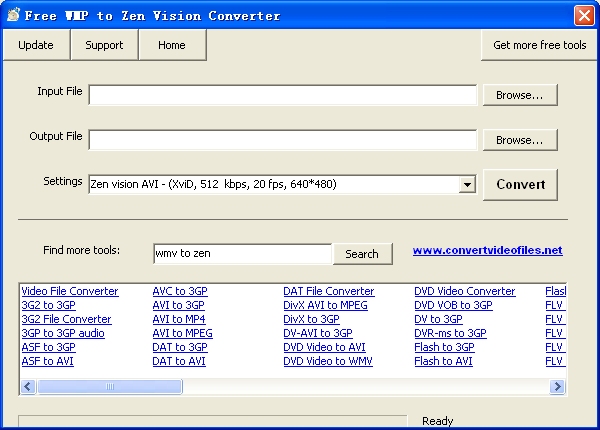Click the horizontal scrollbar thumb
The image size is (600, 430).
click(x=110, y=386)
